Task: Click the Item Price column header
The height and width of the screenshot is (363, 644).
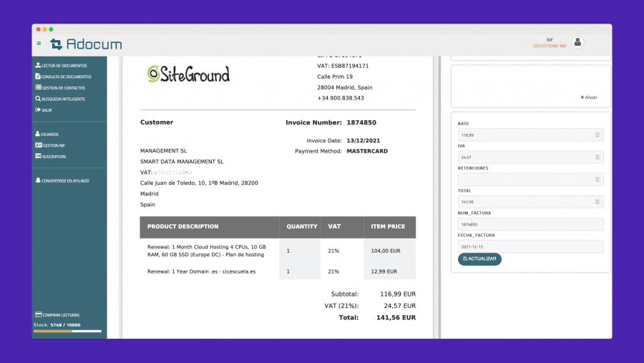Action: tap(388, 226)
